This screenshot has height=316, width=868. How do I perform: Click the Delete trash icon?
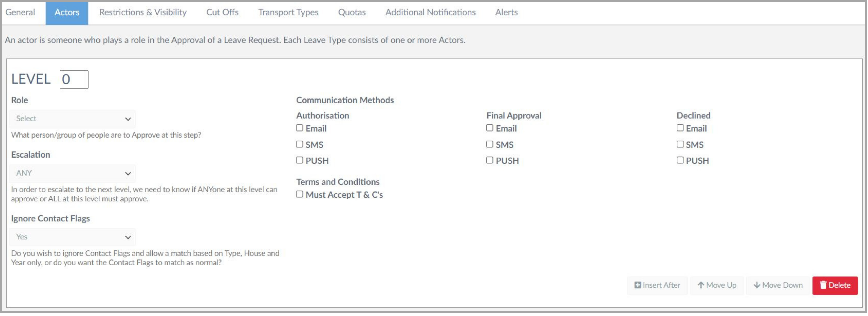coord(823,285)
